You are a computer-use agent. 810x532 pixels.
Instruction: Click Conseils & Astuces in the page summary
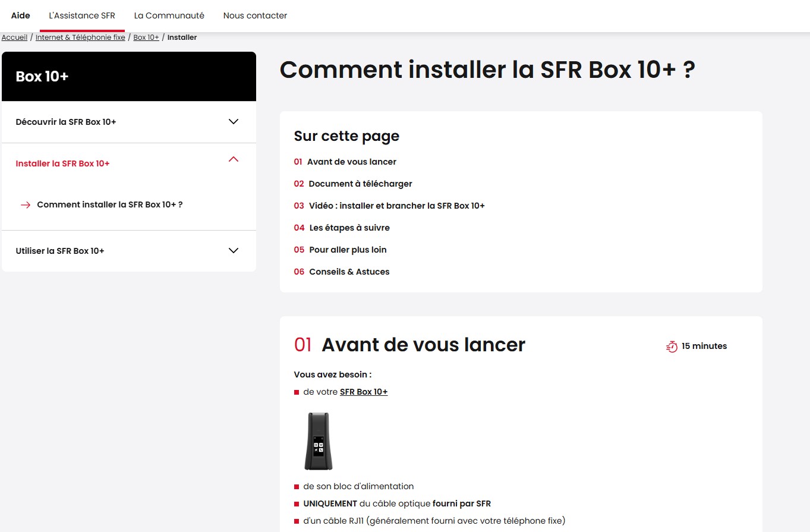pos(349,271)
